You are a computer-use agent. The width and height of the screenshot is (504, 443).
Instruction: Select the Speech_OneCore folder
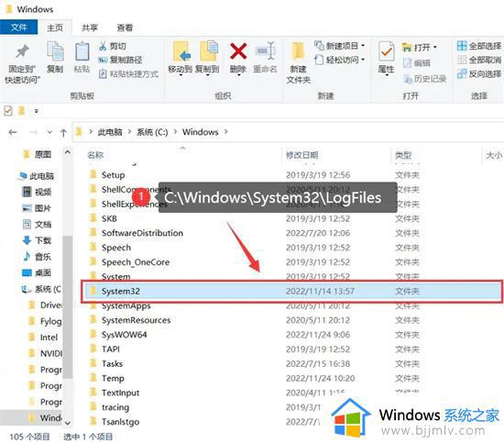[x=136, y=262]
